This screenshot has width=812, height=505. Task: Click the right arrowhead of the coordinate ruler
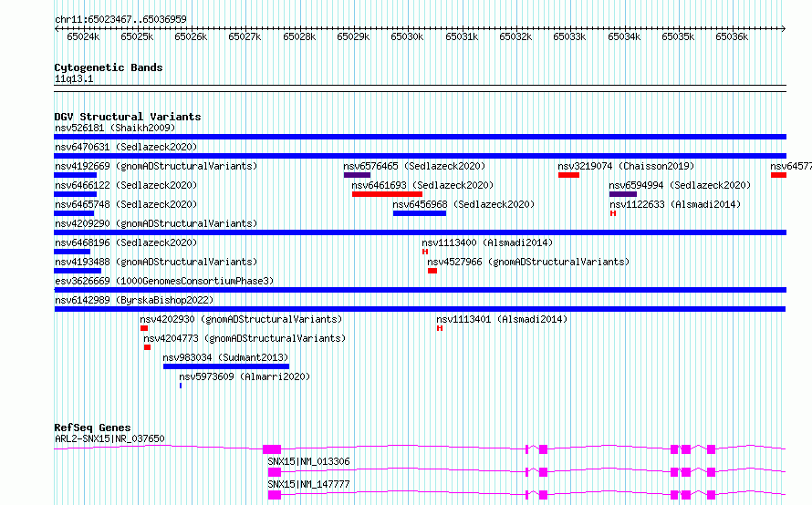pos(783,28)
